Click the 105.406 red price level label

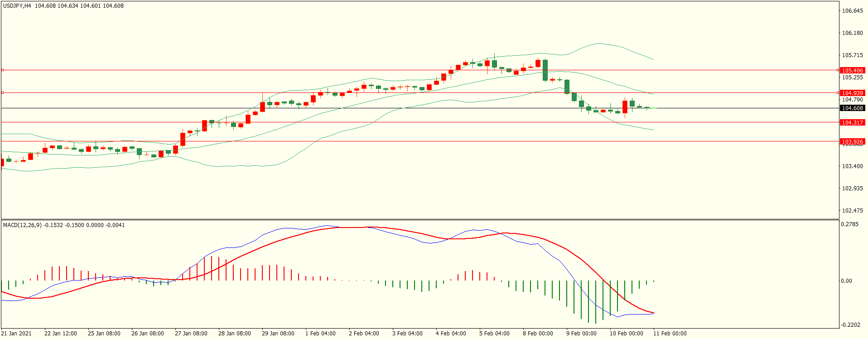pos(852,70)
